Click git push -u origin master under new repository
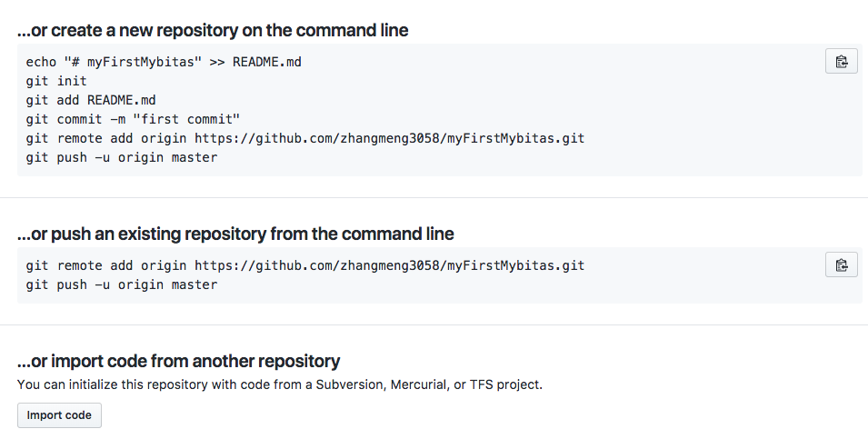This screenshot has width=868, height=439. (x=122, y=158)
